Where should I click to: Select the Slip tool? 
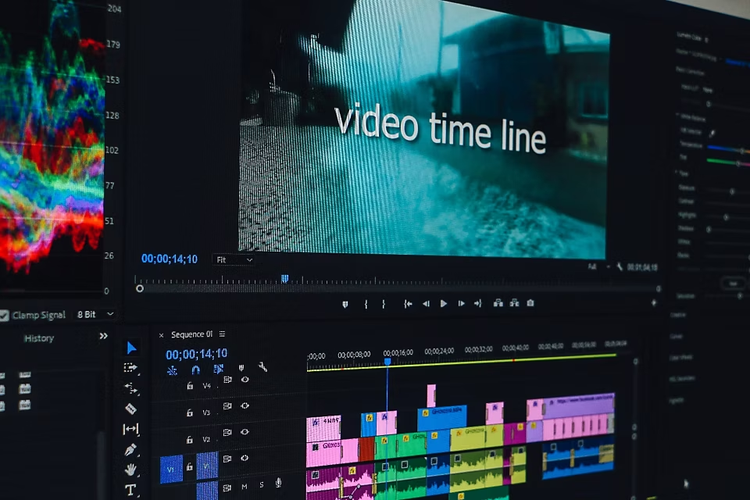click(131, 429)
